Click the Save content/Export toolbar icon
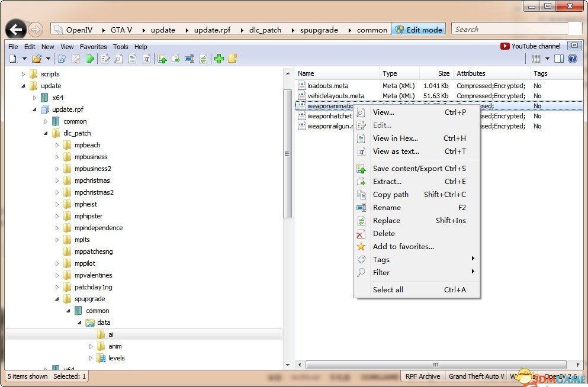The height and width of the screenshot is (387, 588). tap(162, 59)
